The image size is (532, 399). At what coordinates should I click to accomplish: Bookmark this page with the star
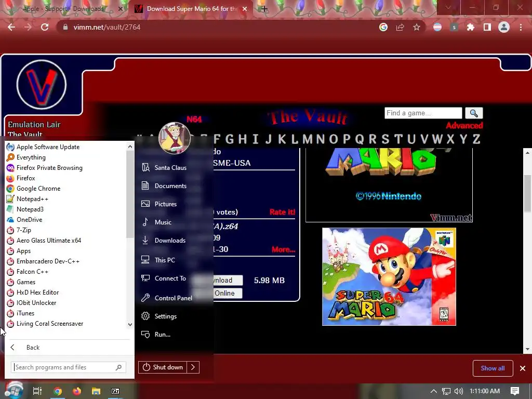point(417,27)
